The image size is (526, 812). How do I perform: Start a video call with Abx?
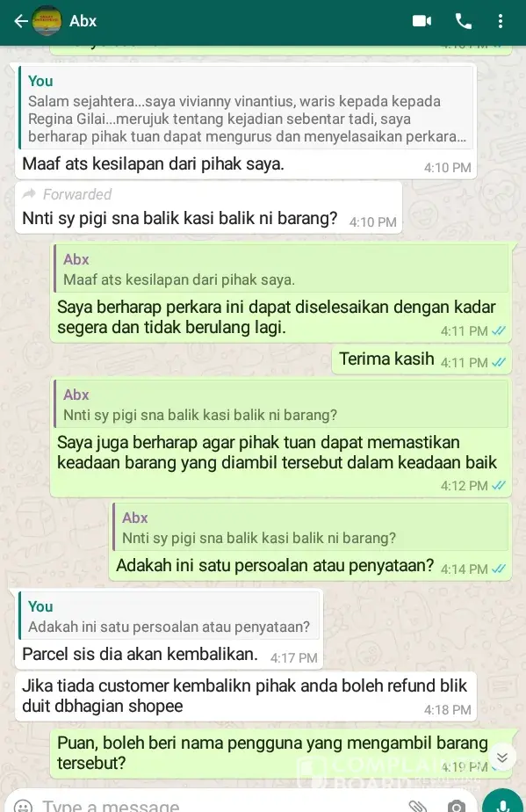[x=422, y=21]
